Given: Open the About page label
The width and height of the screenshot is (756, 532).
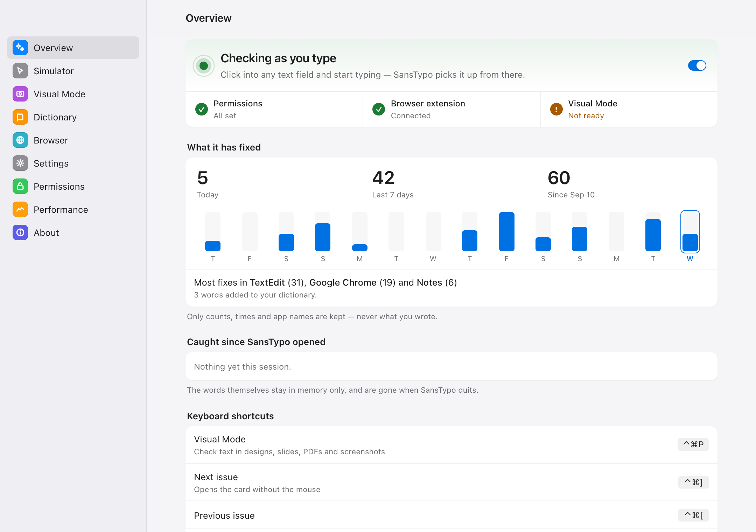Looking at the screenshot, I should point(46,233).
